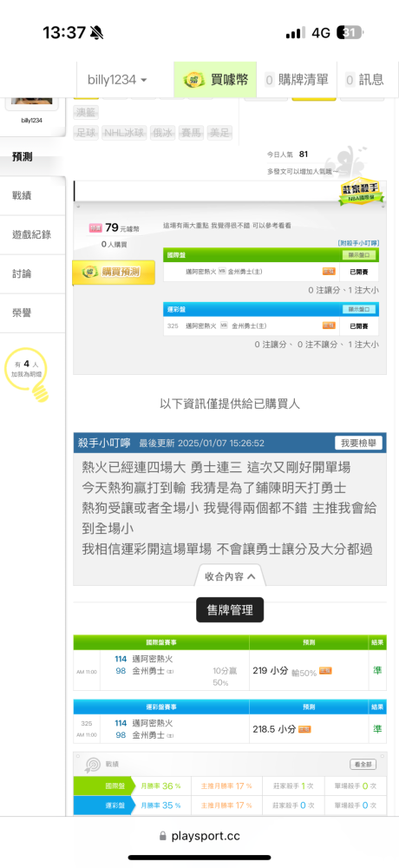Tap the silent mode bell icon in status bar
The image size is (399, 868).
[97, 33]
